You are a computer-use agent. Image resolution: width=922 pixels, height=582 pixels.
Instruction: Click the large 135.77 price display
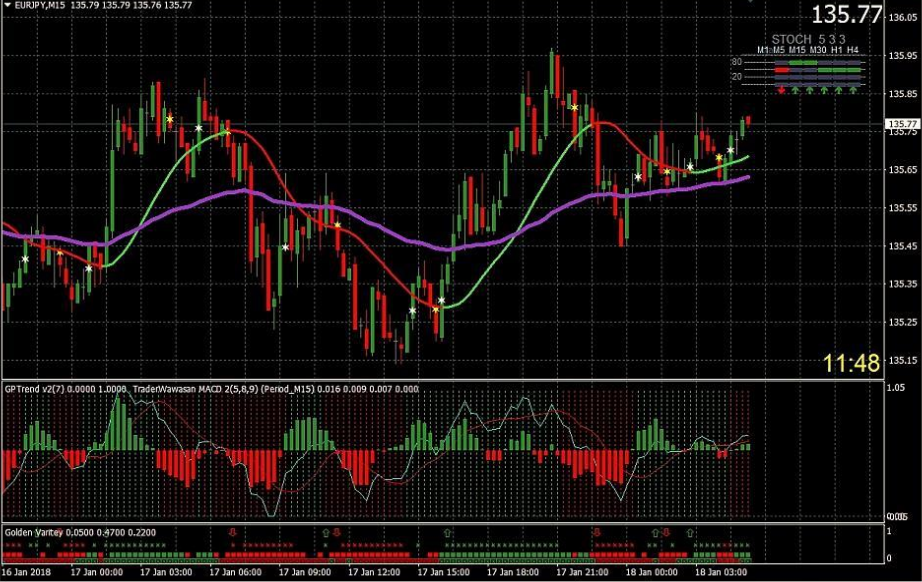pyautogui.click(x=847, y=15)
